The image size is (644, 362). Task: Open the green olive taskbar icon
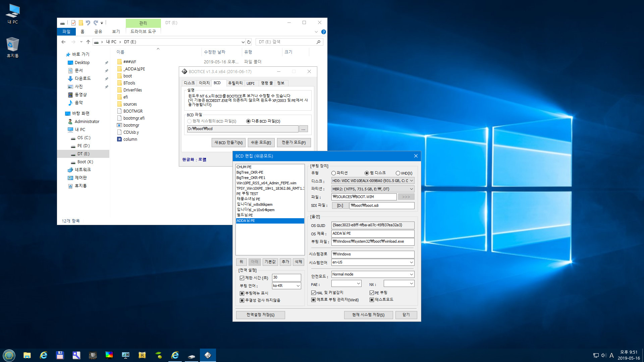click(x=159, y=355)
